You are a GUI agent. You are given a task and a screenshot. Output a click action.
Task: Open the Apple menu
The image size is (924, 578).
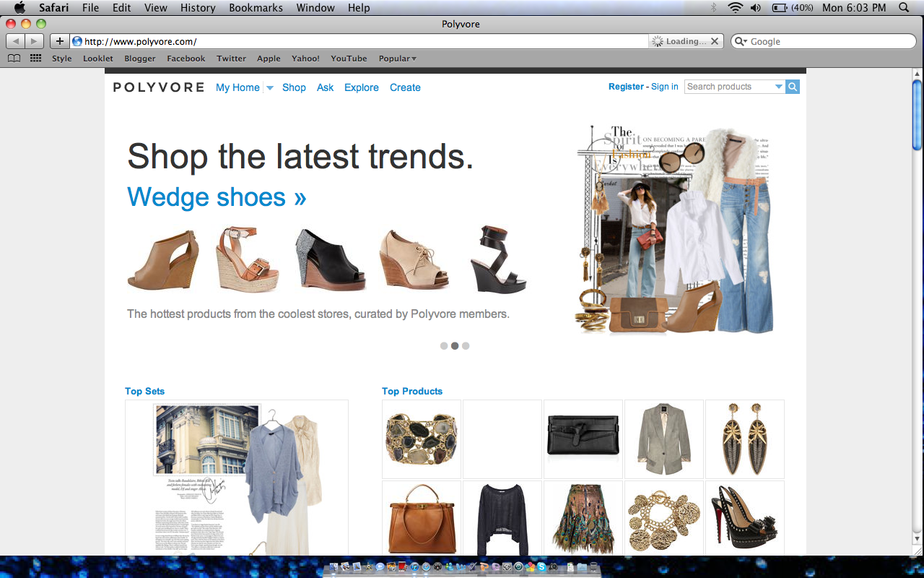pos(19,7)
